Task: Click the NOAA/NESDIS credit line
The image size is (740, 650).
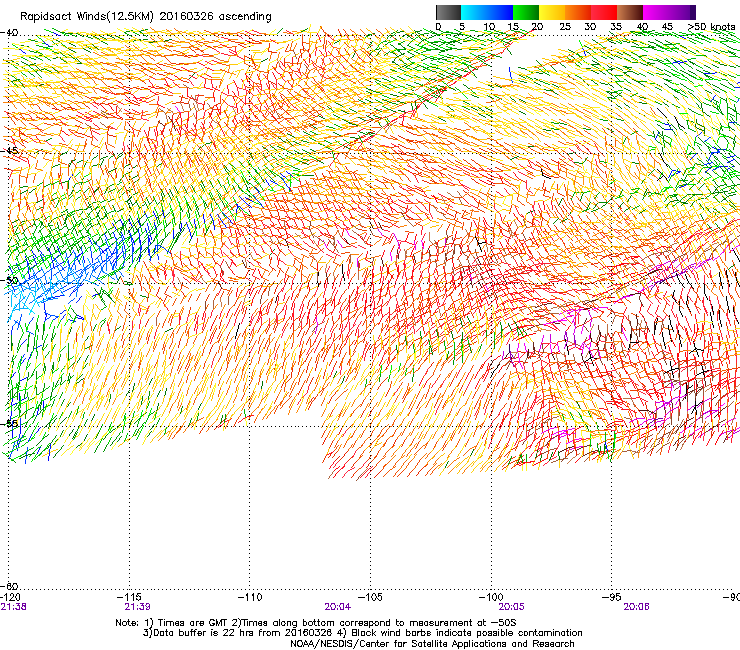Action: pos(432,644)
